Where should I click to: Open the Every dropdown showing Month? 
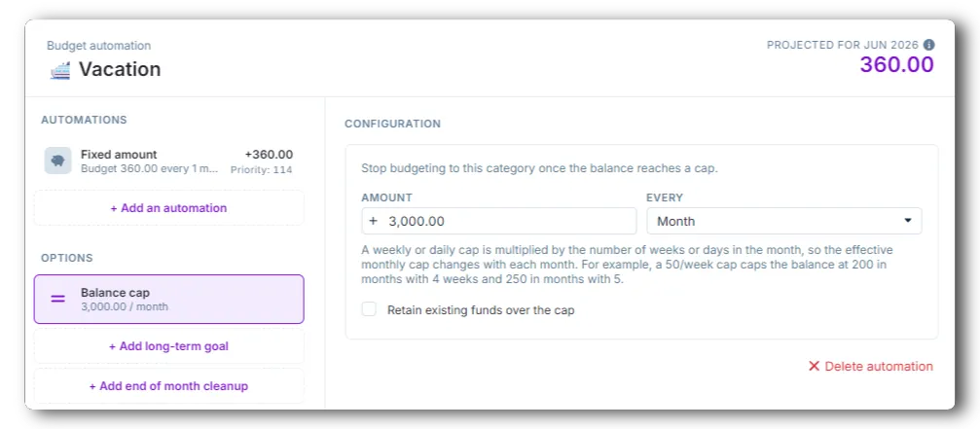coord(783,221)
